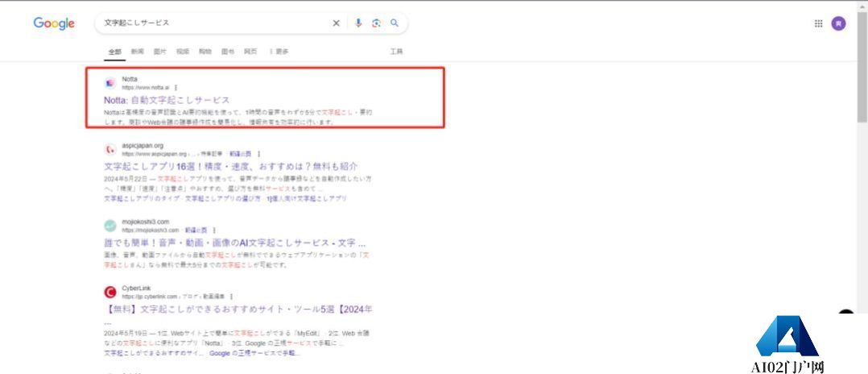Switch to the 图书 (Books) tab
The image size is (868, 374).
click(x=228, y=52)
